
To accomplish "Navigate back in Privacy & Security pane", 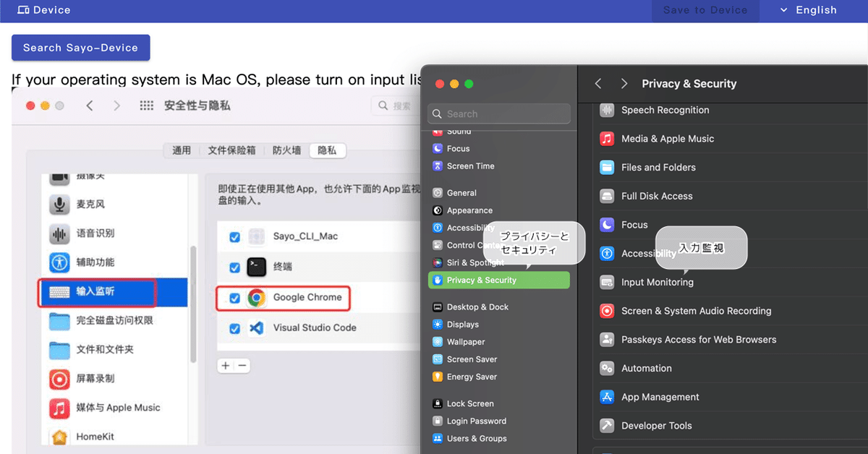I will 598,84.
